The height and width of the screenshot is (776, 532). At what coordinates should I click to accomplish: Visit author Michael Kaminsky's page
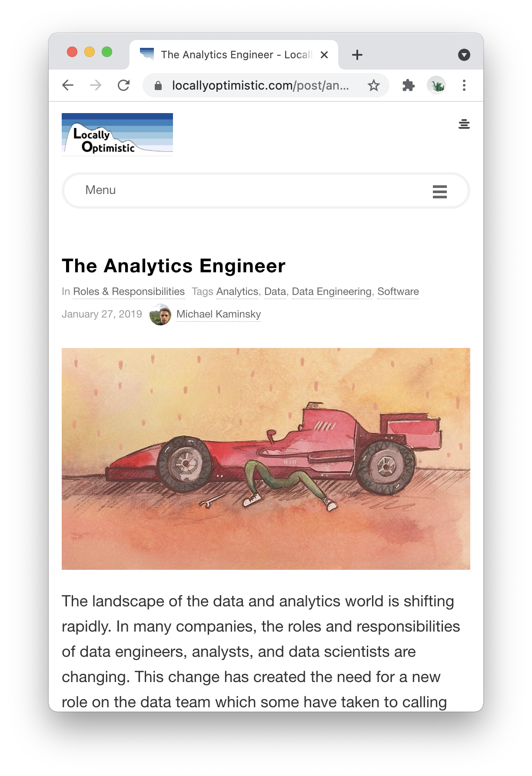click(218, 314)
